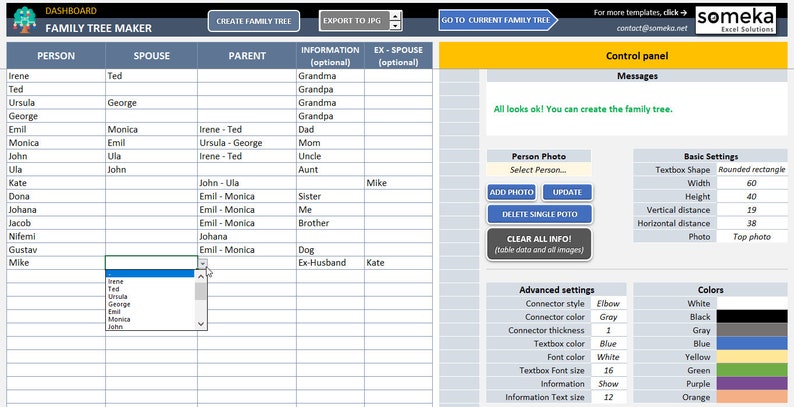Open the Select Person photo field
The image size is (794, 407).
[538, 170]
